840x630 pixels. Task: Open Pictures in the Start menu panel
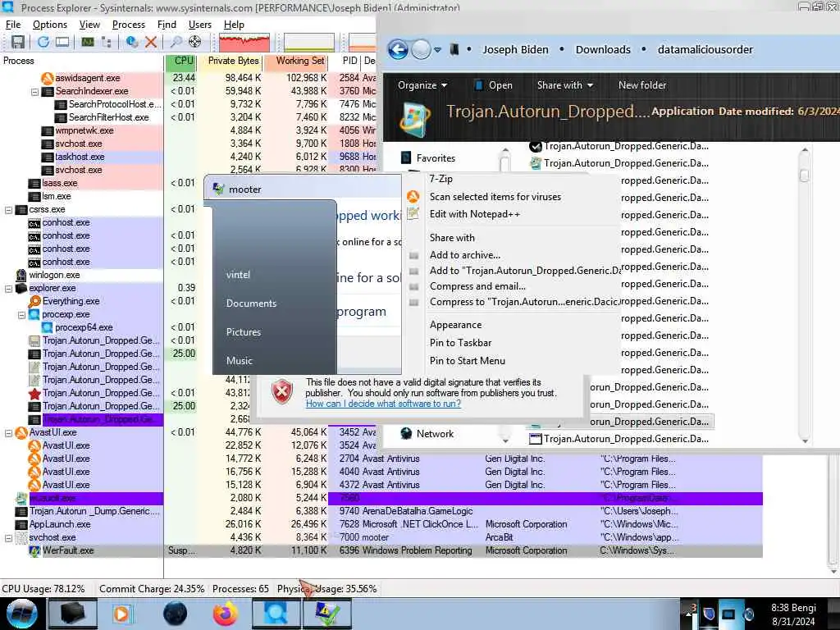[x=243, y=332]
